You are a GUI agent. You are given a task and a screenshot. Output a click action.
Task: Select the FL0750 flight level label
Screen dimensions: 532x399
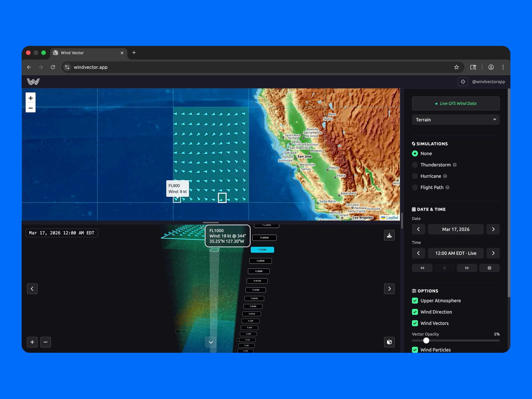[x=257, y=281]
